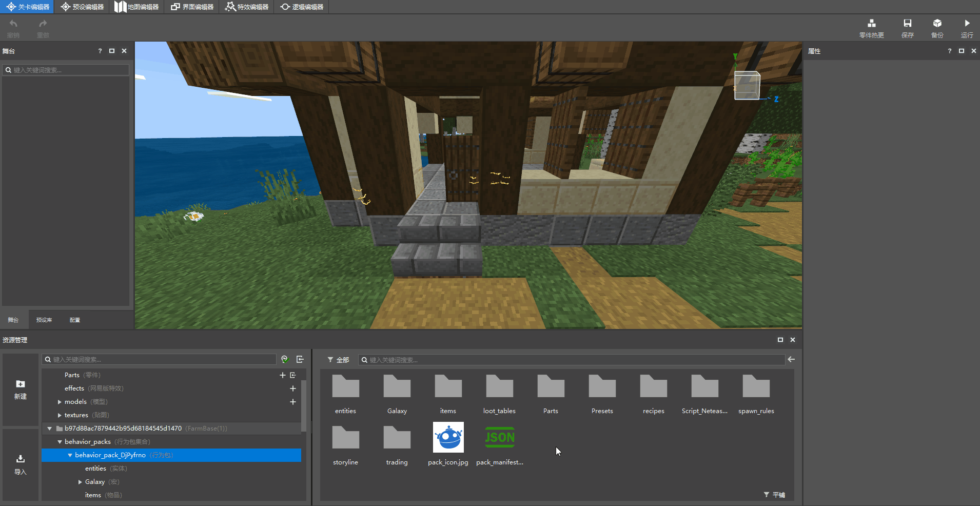This screenshot has height=506, width=980.
Task: Click the 零件热更 hot-update icon
Action: point(872,23)
